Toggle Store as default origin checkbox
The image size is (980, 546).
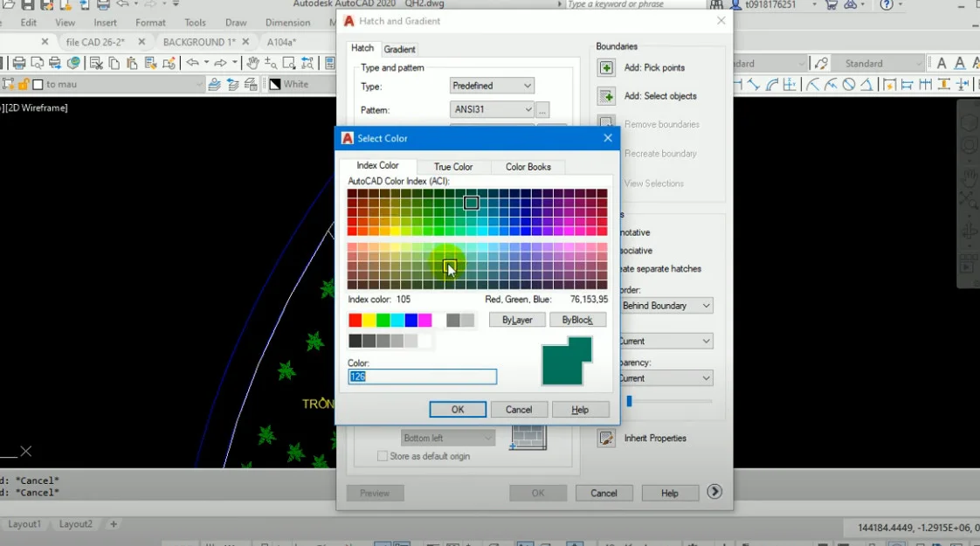pyautogui.click(x=382, y=456)
